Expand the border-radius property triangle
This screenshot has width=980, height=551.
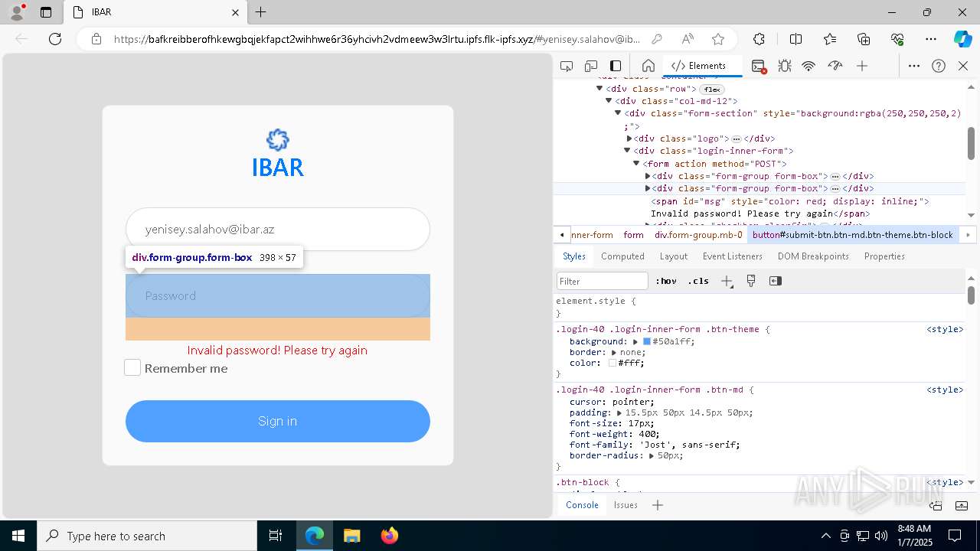[651, 455]
